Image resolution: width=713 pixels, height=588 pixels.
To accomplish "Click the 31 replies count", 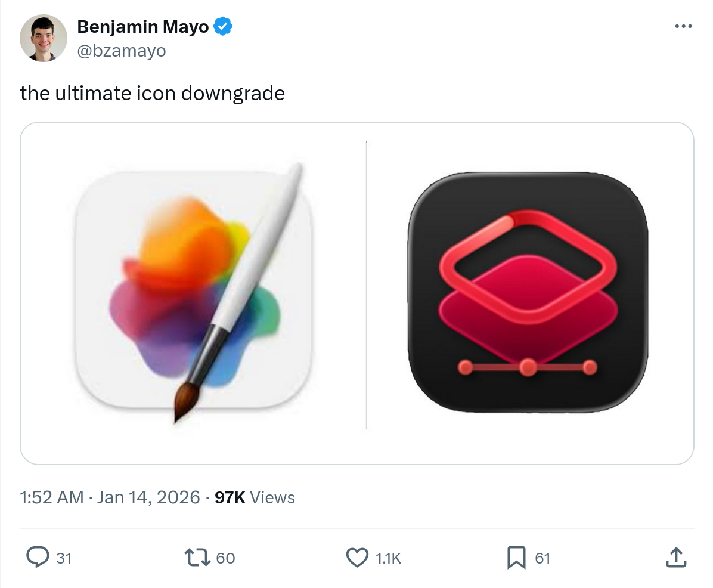I will click(64, 558).
